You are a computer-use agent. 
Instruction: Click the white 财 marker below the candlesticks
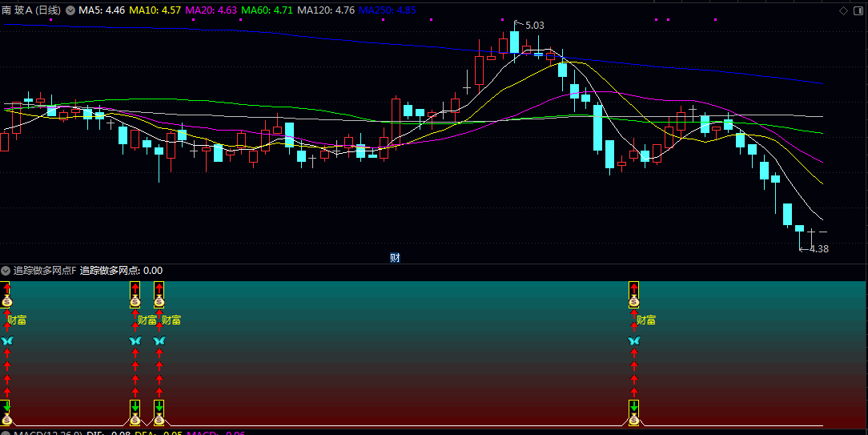[395, 257]
